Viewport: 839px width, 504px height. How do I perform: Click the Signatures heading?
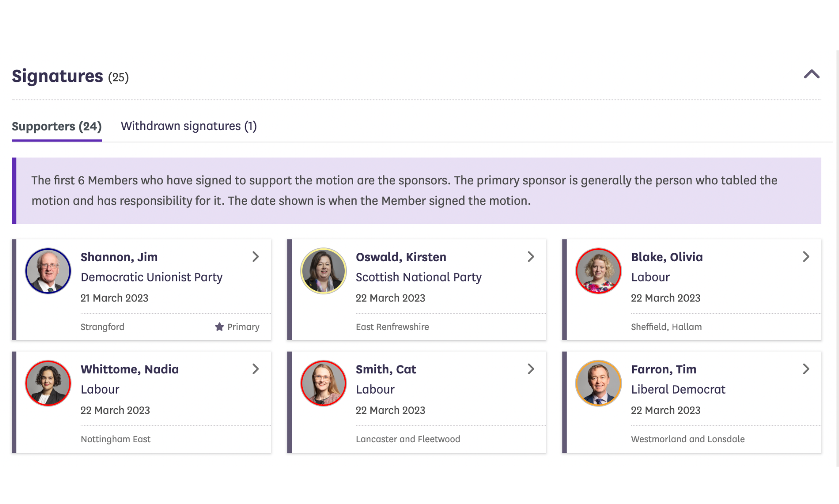(x=57, y=76)
